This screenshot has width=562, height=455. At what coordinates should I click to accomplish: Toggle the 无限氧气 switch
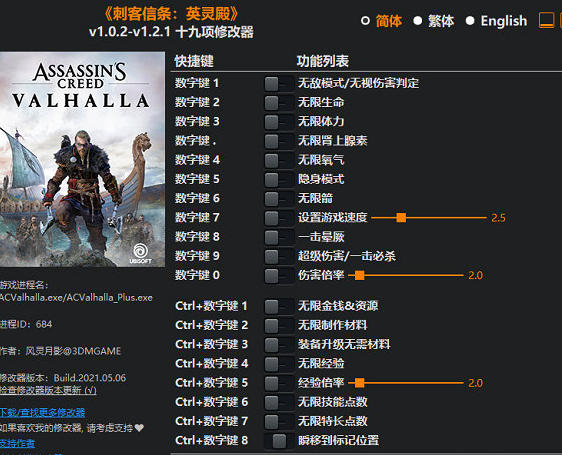[279, 160]
